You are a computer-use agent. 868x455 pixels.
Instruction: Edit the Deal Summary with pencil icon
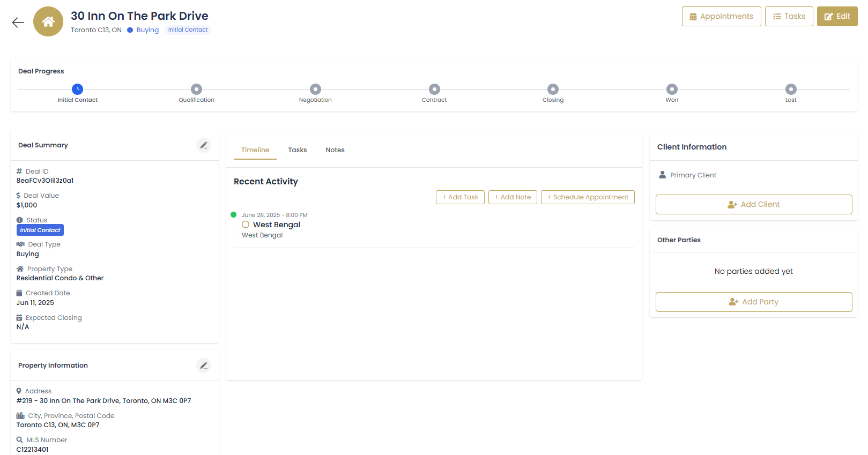pyautogui.click(x=204, y=145)
